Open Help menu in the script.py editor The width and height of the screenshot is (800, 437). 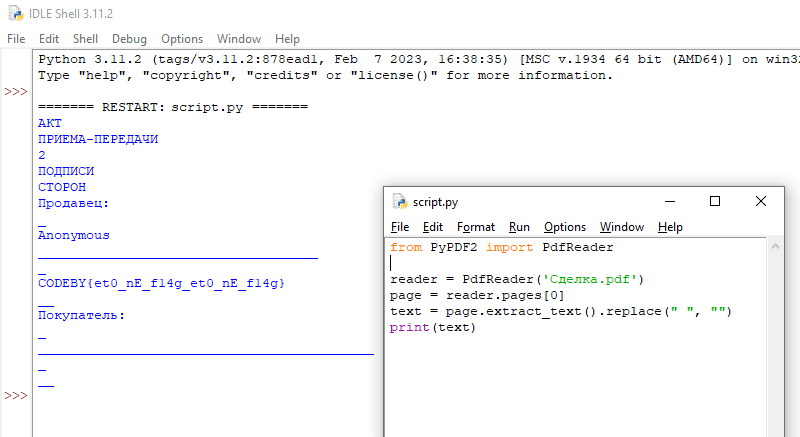[670, 227]
